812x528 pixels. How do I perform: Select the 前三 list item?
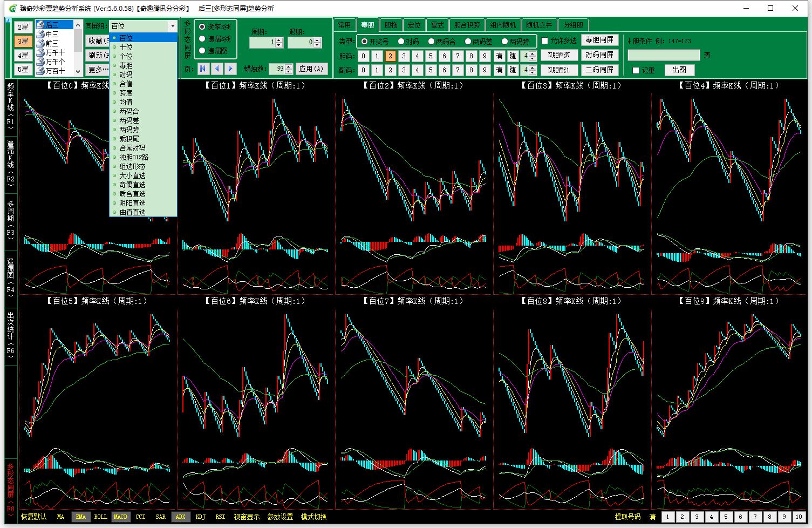[x=52, y=43]
